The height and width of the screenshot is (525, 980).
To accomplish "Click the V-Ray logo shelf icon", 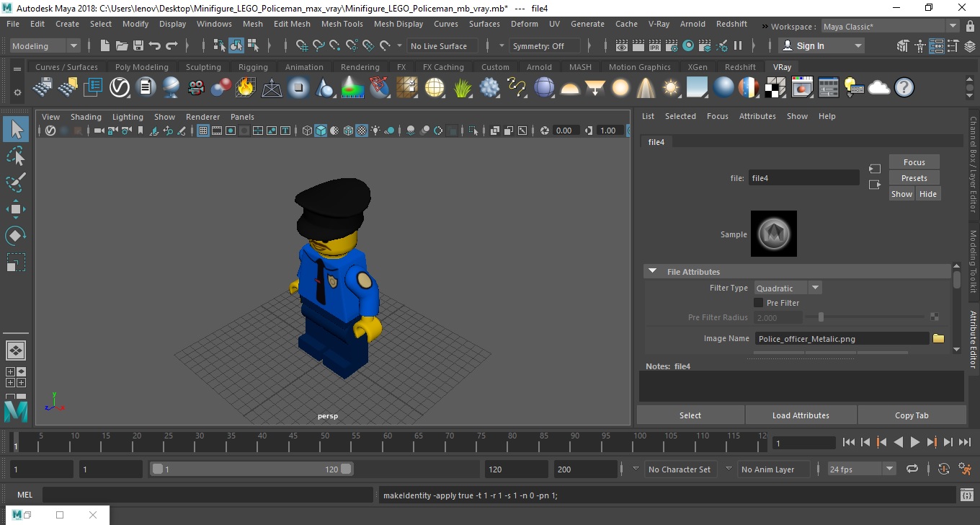I will pyautogui.click(x=120, y=88).
